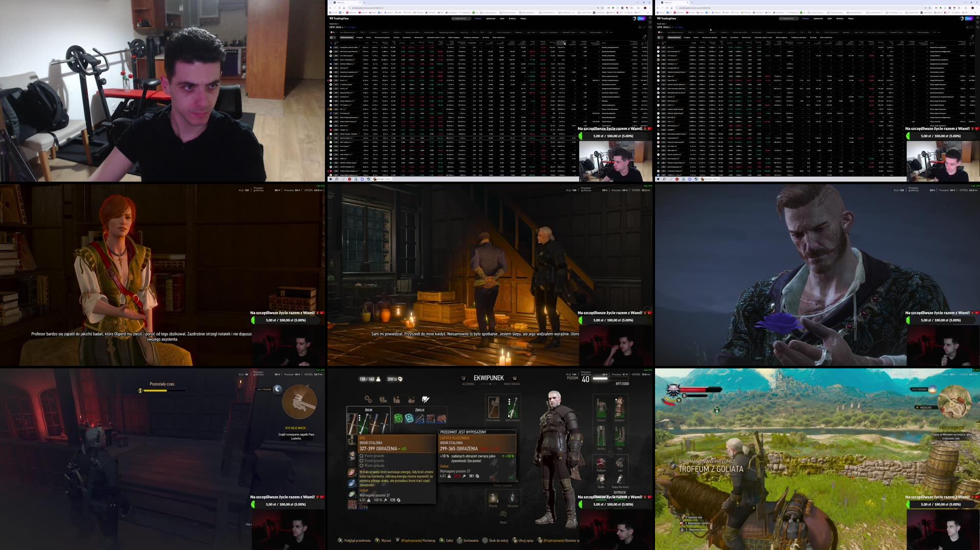
Task: Open Rynki menu in top-middle TradingView window
Action: (502, 18)
